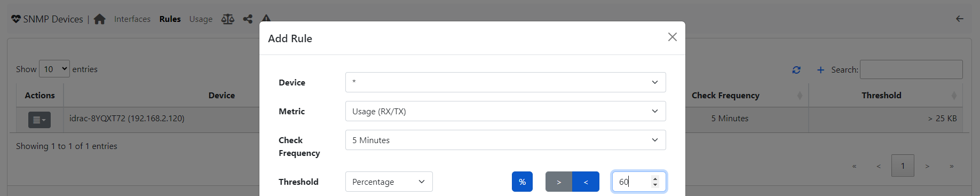The height and width of the screenshot is (196, 980).
Task: Open the actions menu for idrac device
Action: 39,120
